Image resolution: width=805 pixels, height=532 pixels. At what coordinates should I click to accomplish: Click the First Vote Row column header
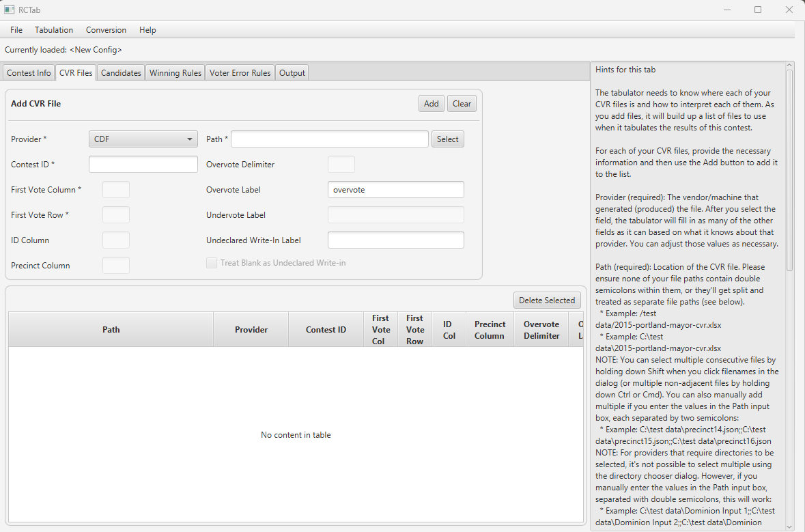click(415, 330)
